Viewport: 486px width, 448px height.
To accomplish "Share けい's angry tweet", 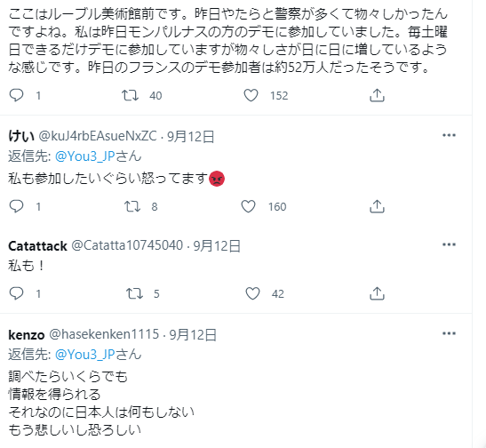I will click(x=377, y=206).
